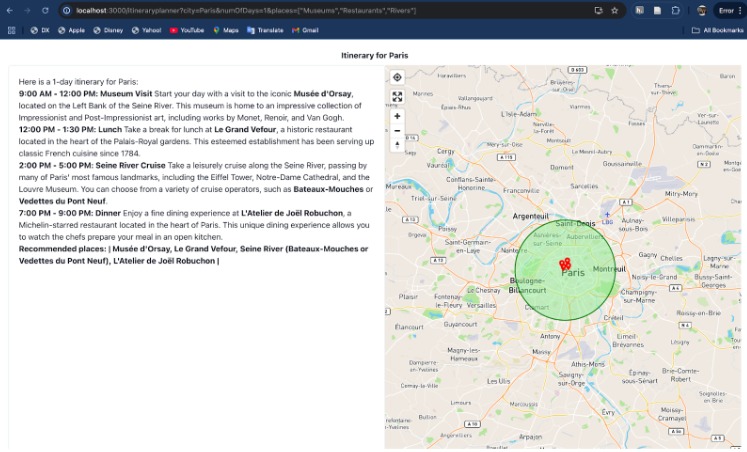
Task: Click a red marker in central Paris
Action: tap(565, 264)
